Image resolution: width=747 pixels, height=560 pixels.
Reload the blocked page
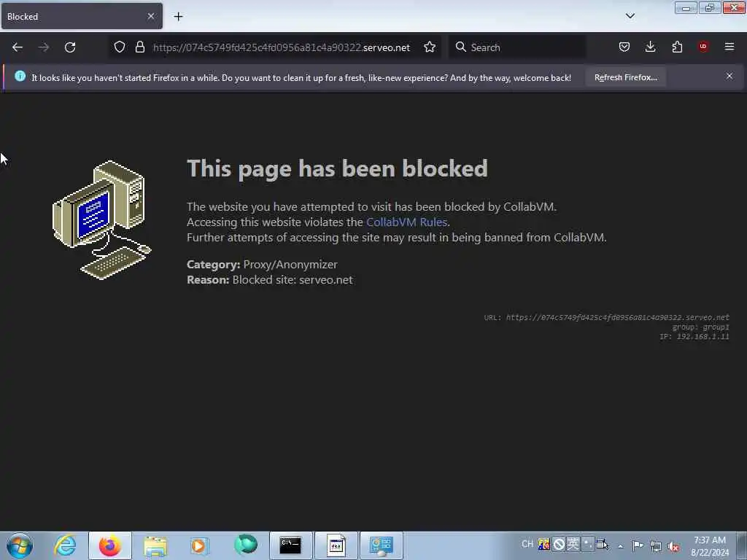70,47
